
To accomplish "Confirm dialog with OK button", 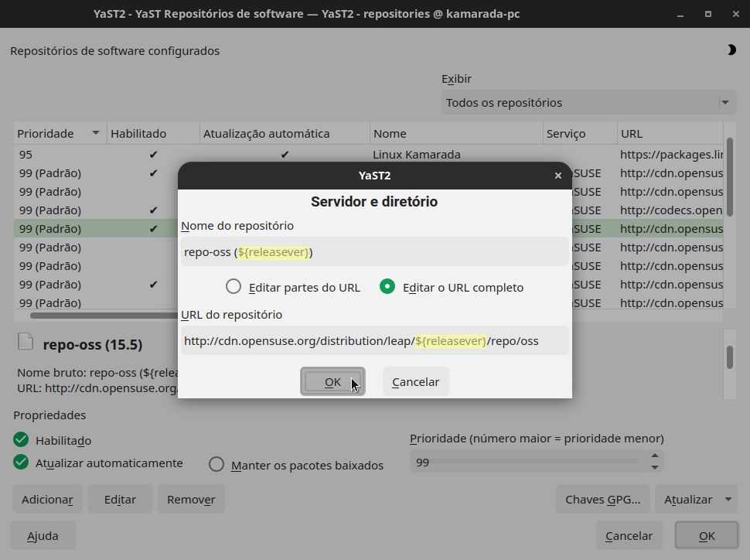I will click(333, 381).
